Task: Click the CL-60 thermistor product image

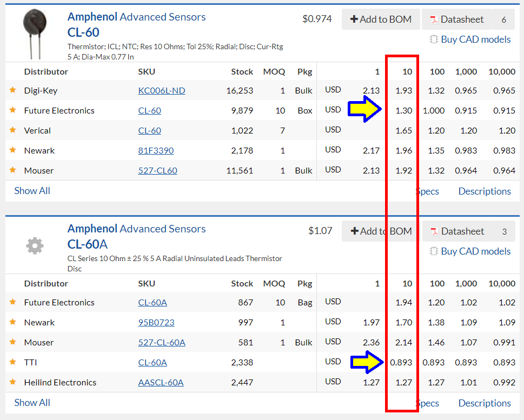Action: [x=35, y=34]
